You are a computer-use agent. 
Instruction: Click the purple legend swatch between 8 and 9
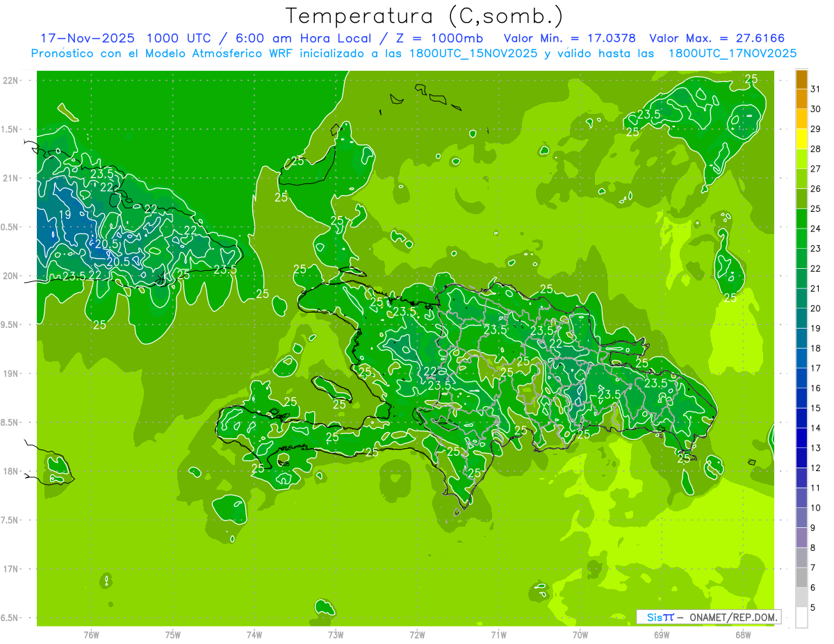(x=801, y=538)
